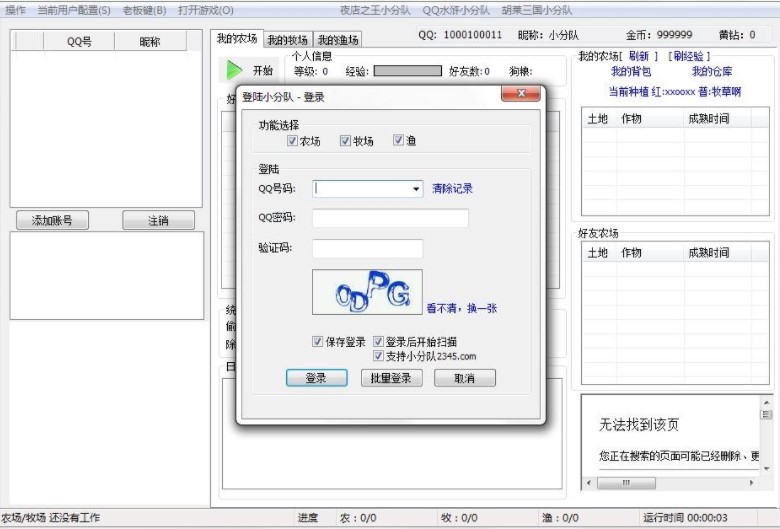The height and width of the screenshot is (529, 780).
Task: Click the ODPG captcha image
Action: (x=367, y=292)
